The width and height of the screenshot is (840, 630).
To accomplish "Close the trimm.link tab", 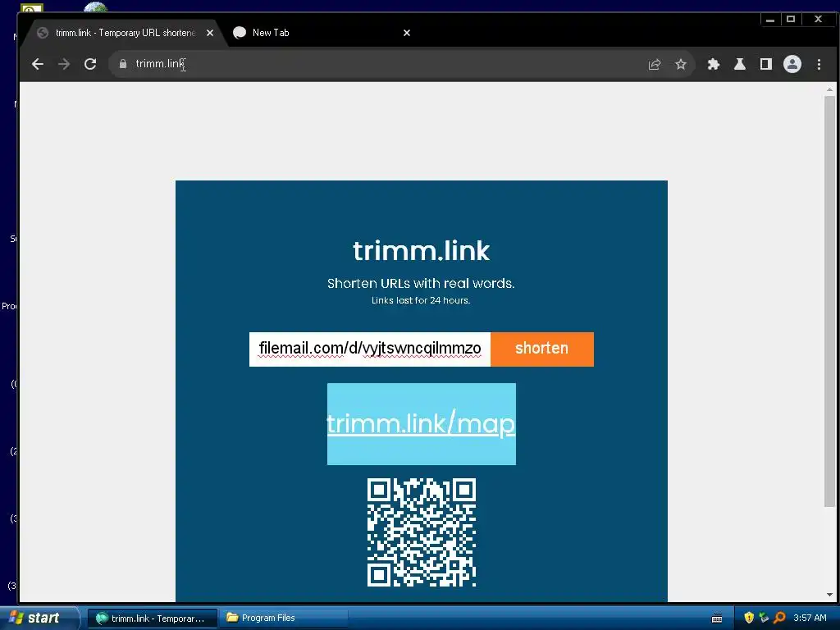I will coord(210,33).
